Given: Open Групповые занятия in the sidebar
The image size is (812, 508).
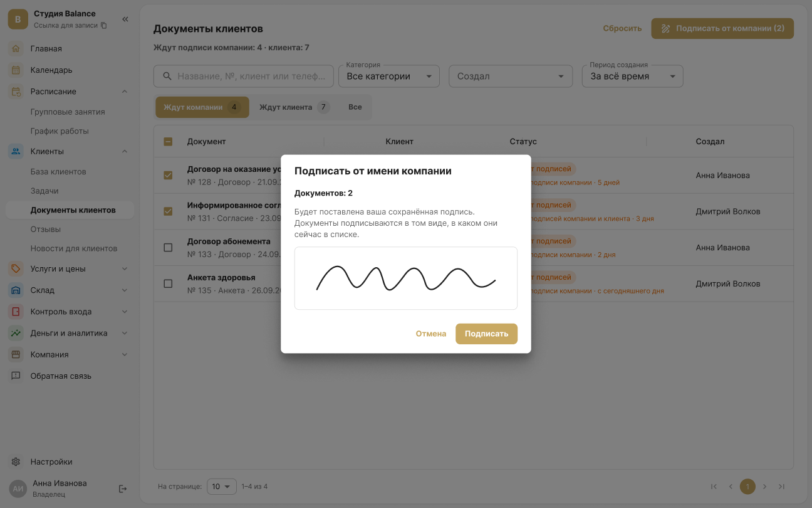Looking at the screenshot, I should click(x=68, y=112).
